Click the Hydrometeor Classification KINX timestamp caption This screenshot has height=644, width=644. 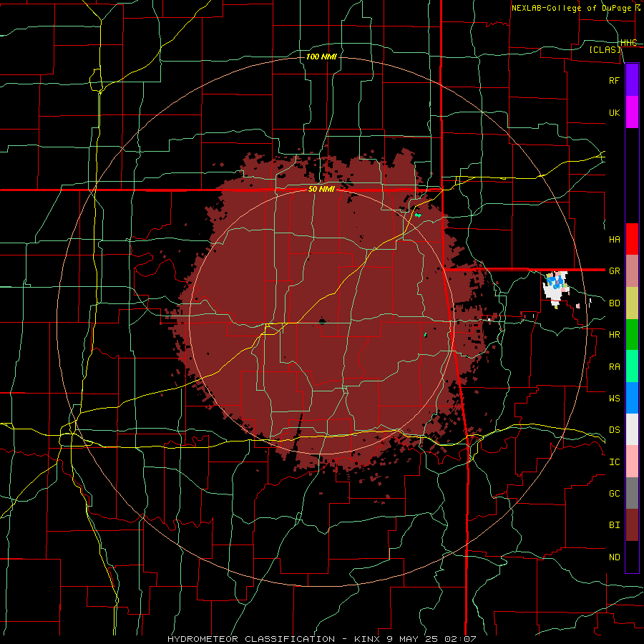click(x=322, y=639)
